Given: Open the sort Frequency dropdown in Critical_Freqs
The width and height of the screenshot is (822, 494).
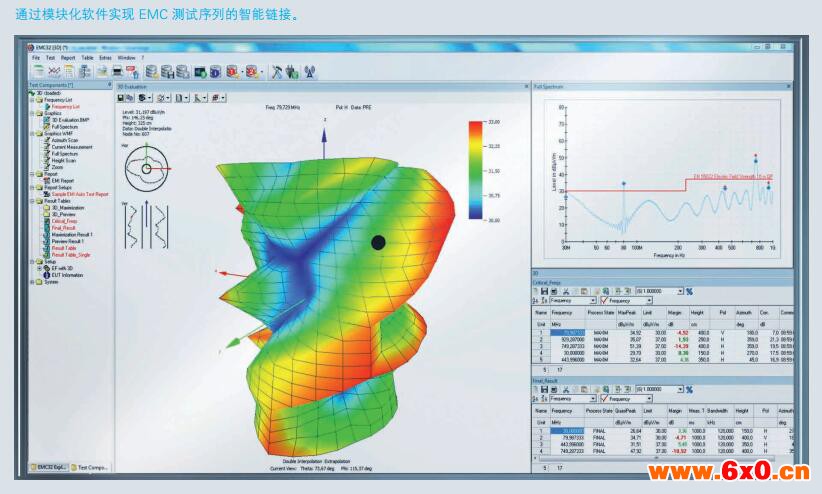Looking at the screenshot, I should pyautogui.click(x=593, y=301).
